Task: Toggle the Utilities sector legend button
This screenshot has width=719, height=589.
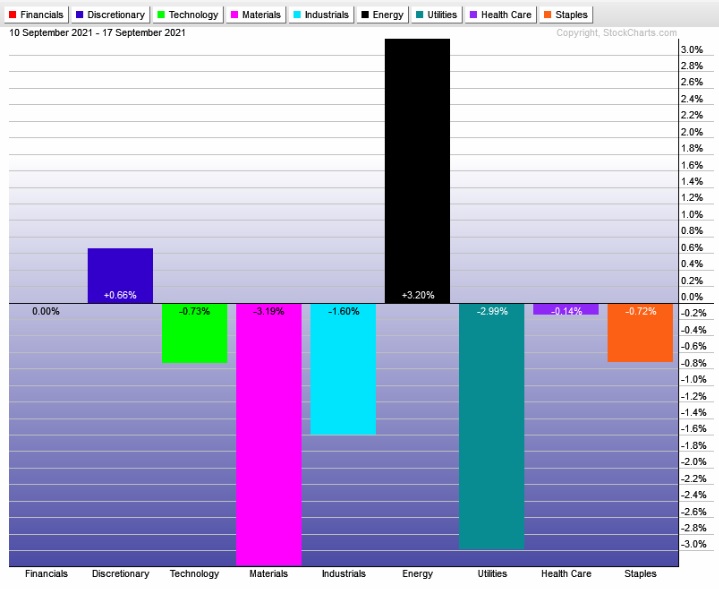Action: coord(437,15)
